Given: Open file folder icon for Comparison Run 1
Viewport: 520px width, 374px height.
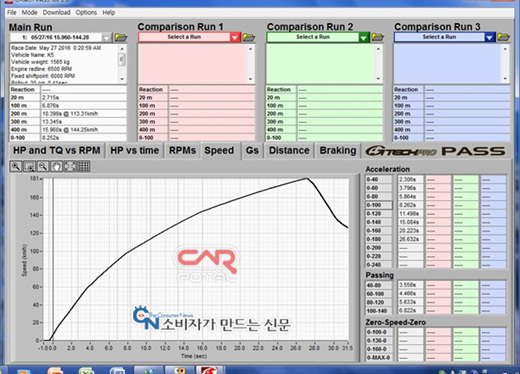Looking at the screenshot, I should click(x=249, y=37).
